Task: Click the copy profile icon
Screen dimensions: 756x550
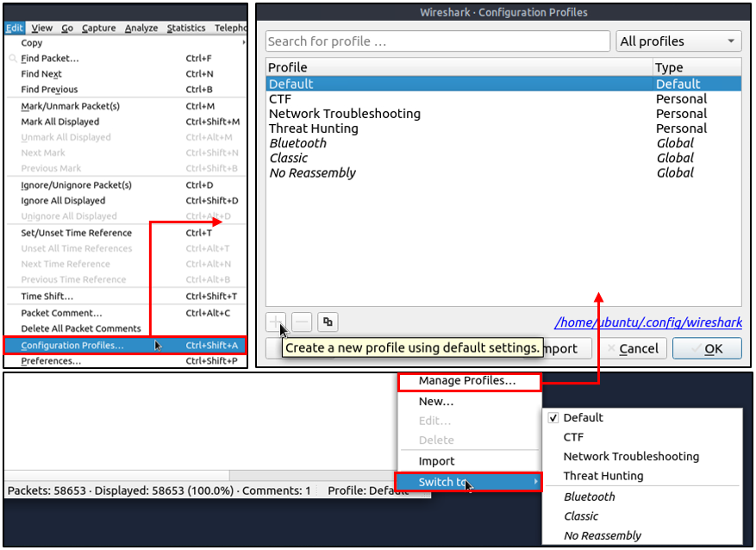Action: coord(328,322)
